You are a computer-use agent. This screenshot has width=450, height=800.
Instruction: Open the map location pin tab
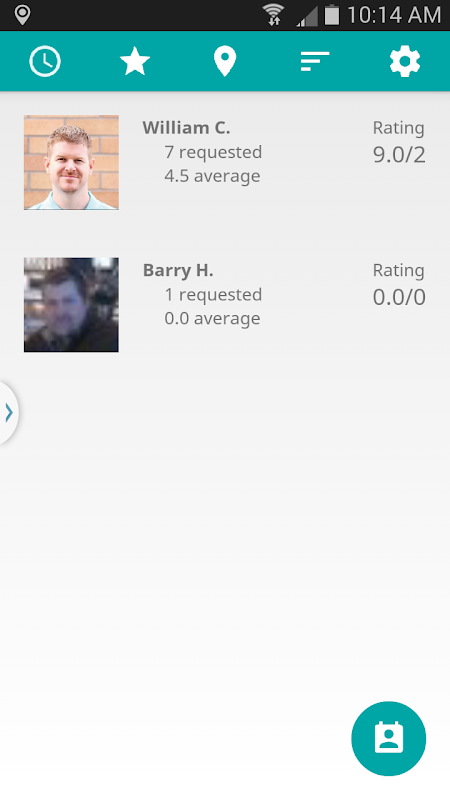[224, 61]
